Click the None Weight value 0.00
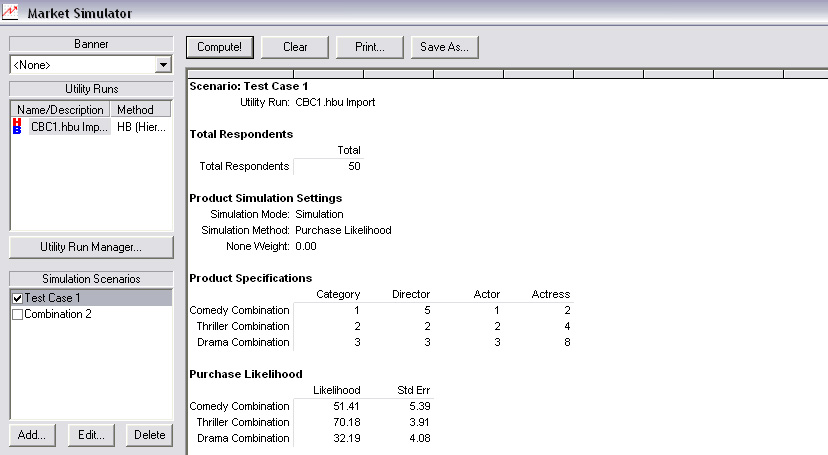This screenshot has width=828, height=455. [306, 247]
